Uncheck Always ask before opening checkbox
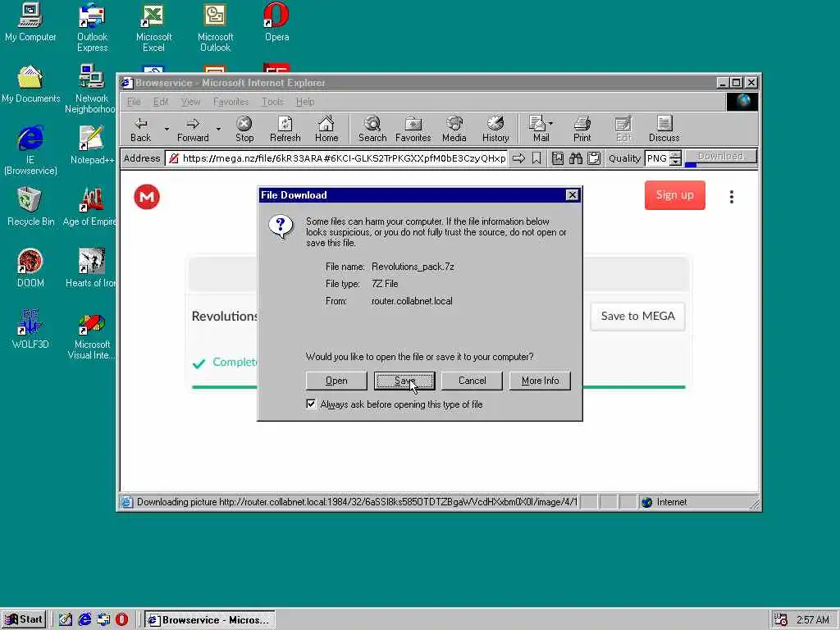This screenshot has height=630, width=840. tap(311, 404)
